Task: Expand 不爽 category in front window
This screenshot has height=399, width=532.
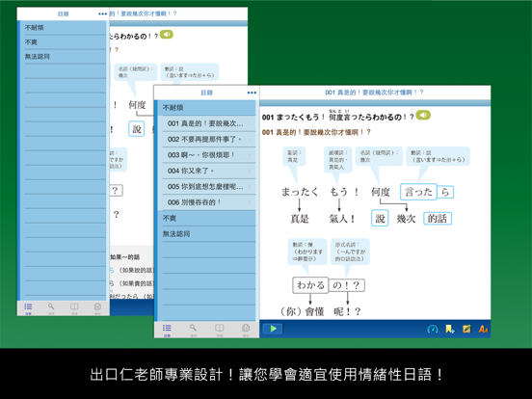Action: click(x=206, y=218)
